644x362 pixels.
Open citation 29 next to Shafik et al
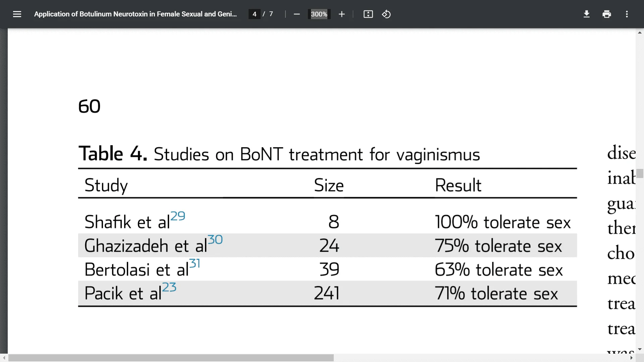click(178, 216)
